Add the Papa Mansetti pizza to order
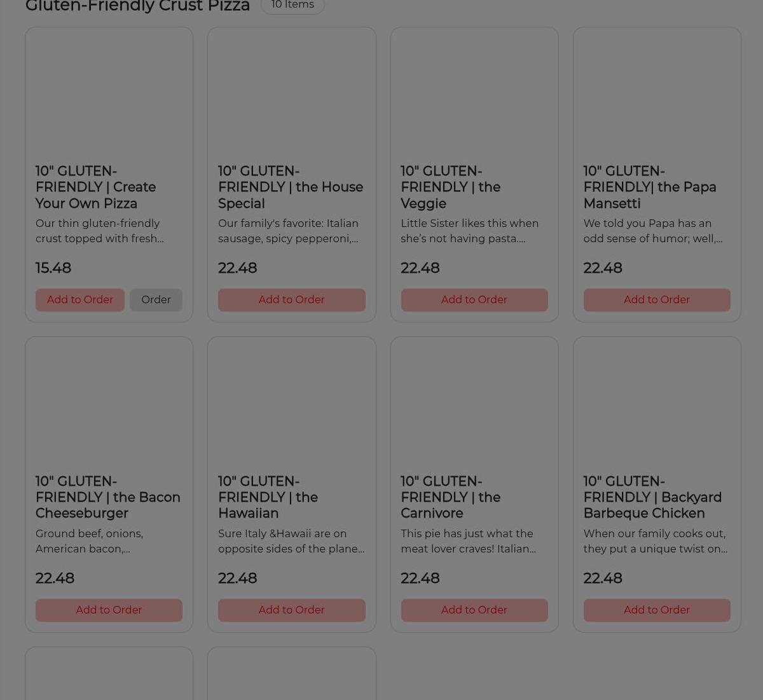763x700 pixels. [x=656, y=299]
